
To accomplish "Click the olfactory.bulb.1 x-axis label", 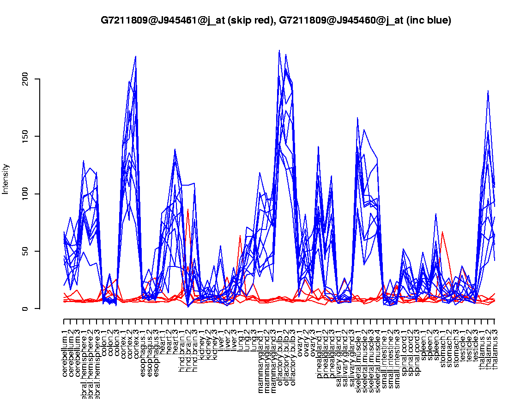I will 279,352.
